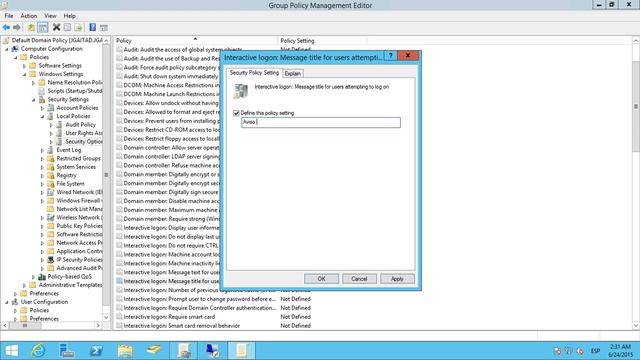Toggle Show/Hide Console Tree toolbar icon
The height and width of the screenshot is (360, 640).
pyautogui.click(x=42, y=27)
